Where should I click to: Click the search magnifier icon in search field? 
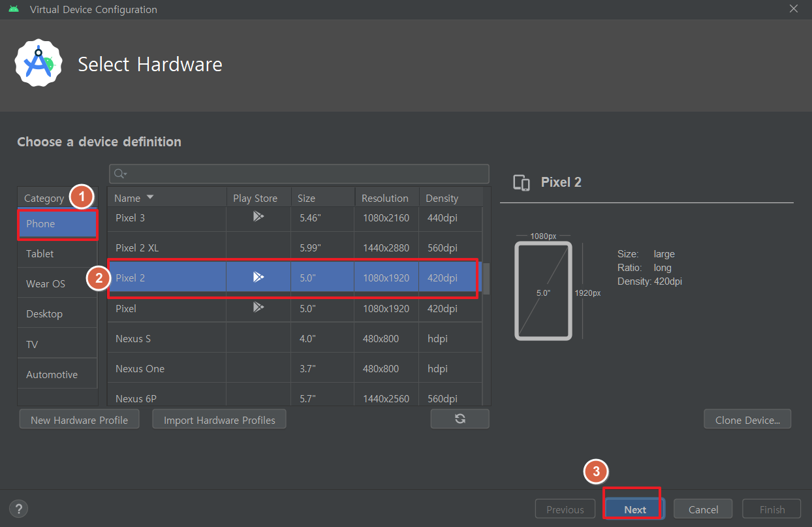point(120,174)
